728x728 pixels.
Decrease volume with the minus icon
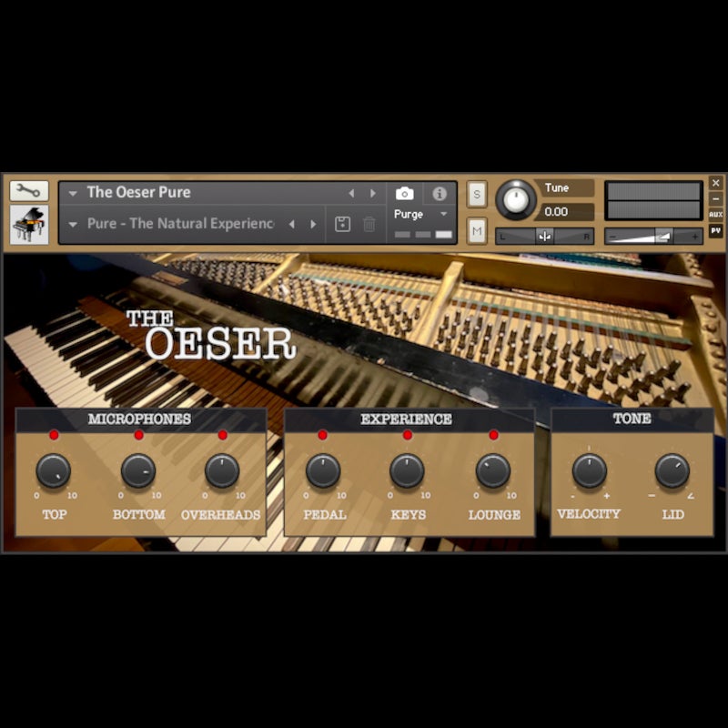click(x=612, y=237)
